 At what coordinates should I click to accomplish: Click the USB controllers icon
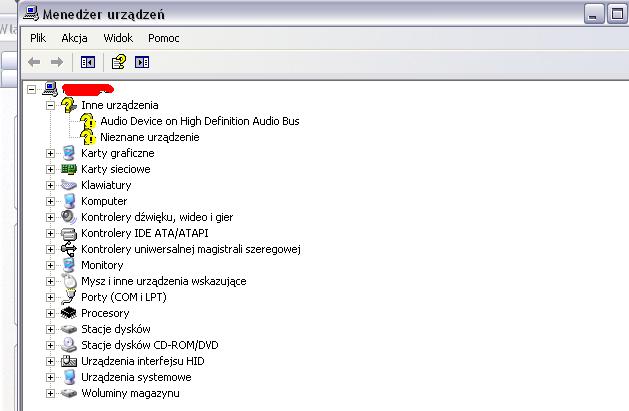69,249
